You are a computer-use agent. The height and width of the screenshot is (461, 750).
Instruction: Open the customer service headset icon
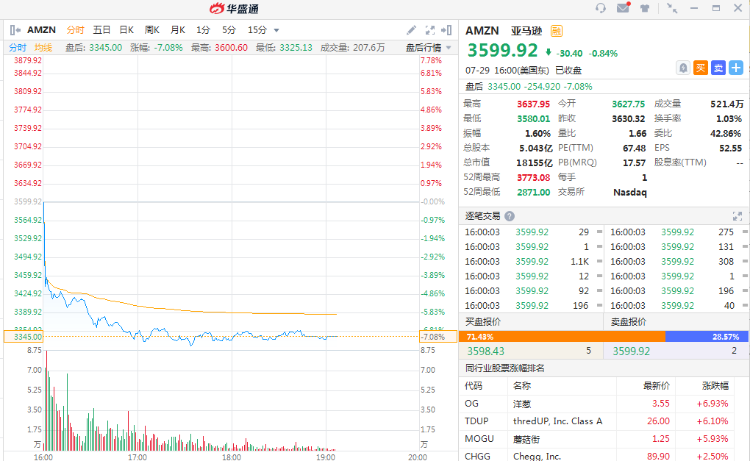pyautogui.click(x=600, y=8)
